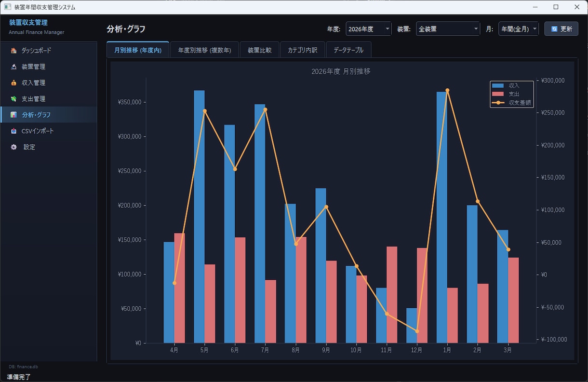
Task: Click the refresh icon on 更新 button
Action: (x=554, y=29)
